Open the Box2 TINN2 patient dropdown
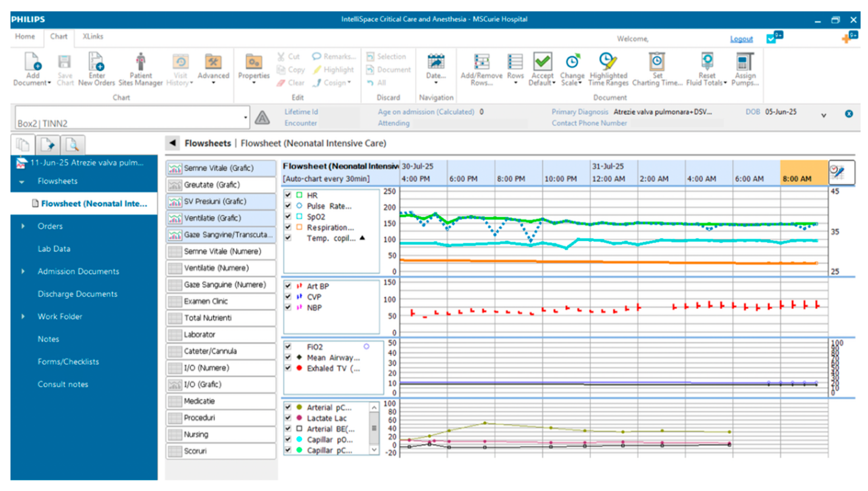Viewport: 868px width, 491px height. pyautogui.click(x=245, y=117)
